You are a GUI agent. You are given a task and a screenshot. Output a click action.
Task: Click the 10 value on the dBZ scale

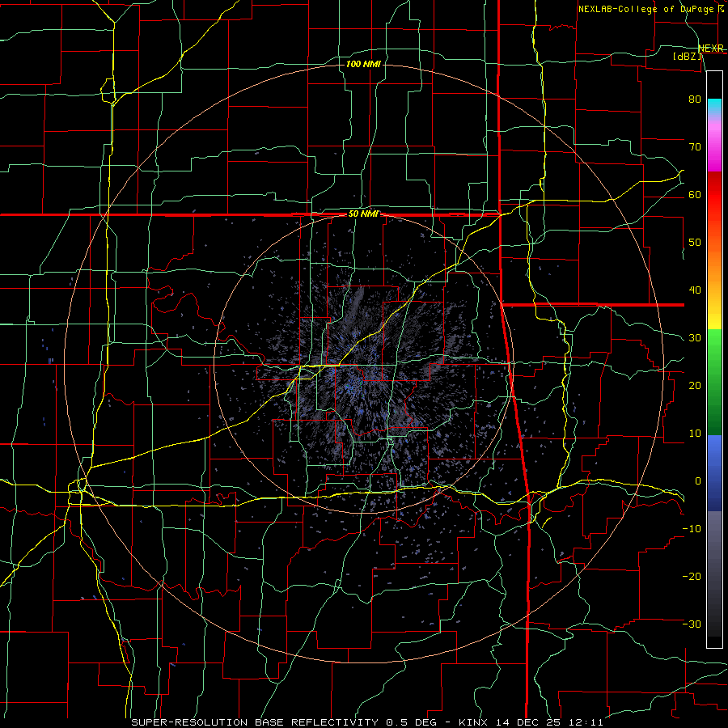(695, 434)
